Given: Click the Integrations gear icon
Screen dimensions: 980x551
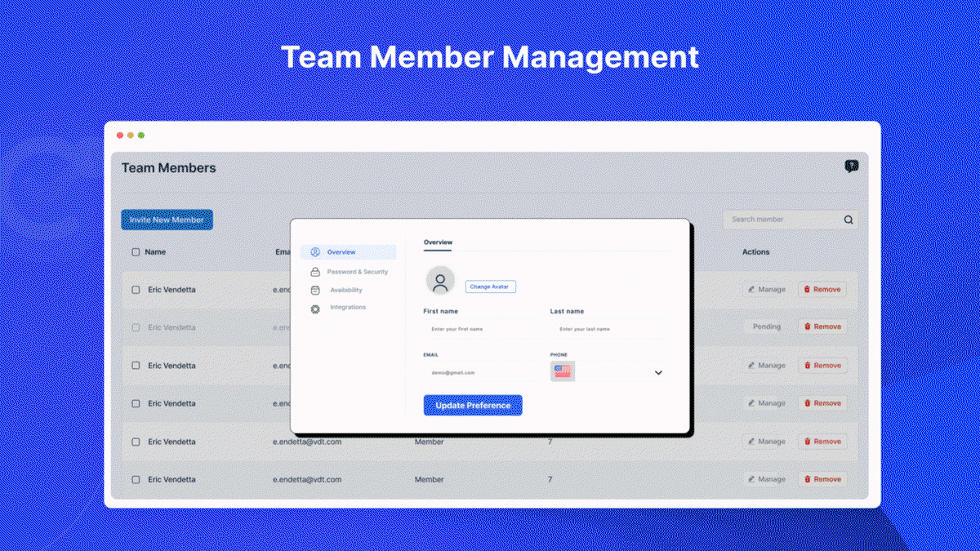Looking at the screenshot, I should 315,309.
